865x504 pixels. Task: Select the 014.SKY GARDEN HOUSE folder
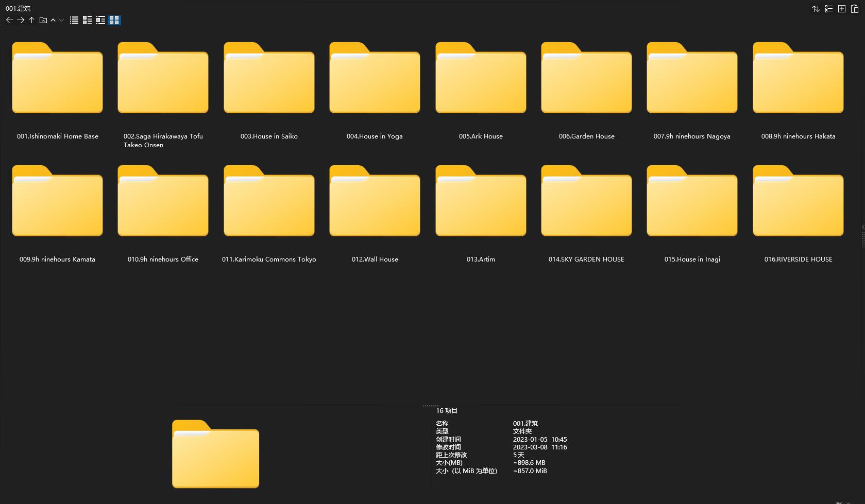click(x=586, y=214)
